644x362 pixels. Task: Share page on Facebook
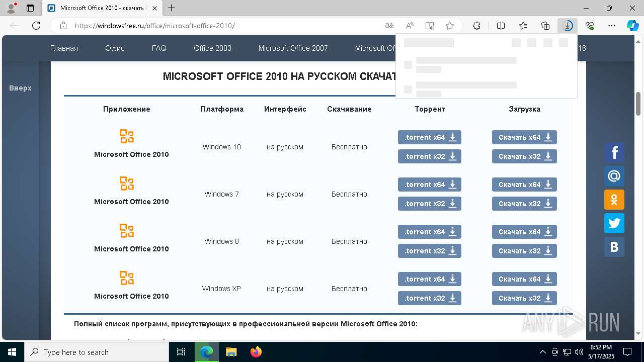[614, 152]
